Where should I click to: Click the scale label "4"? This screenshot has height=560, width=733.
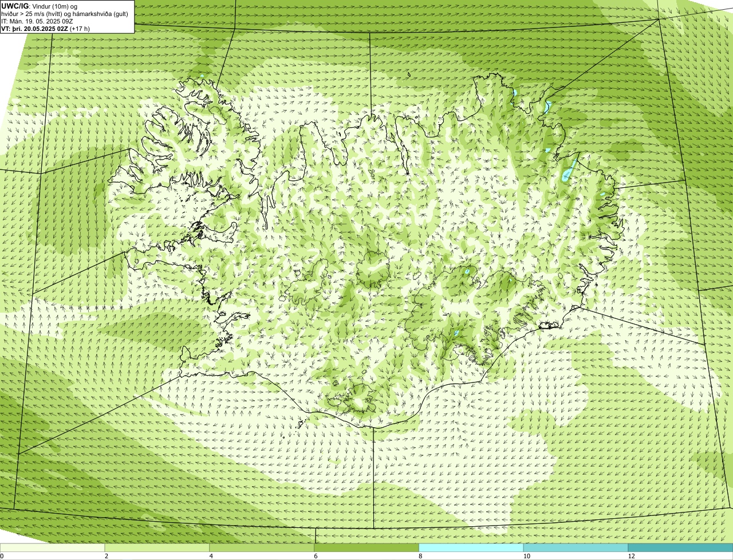click(211, 556)
